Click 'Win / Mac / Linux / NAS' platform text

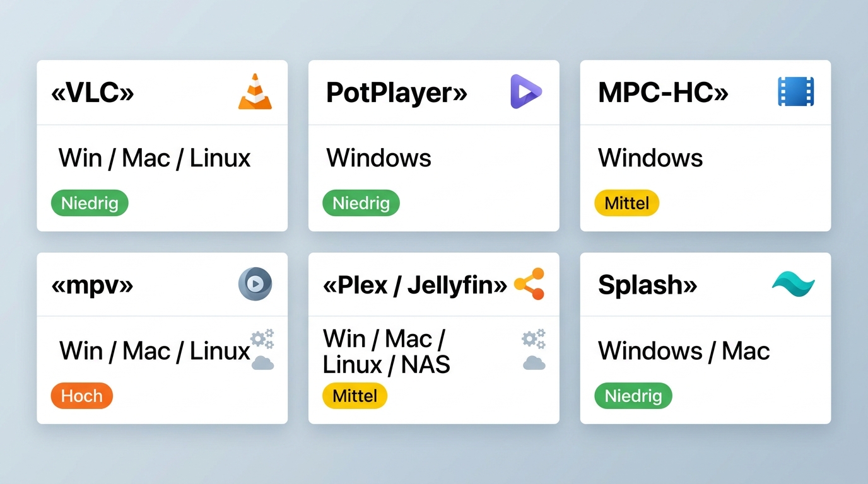click(387, 352)
